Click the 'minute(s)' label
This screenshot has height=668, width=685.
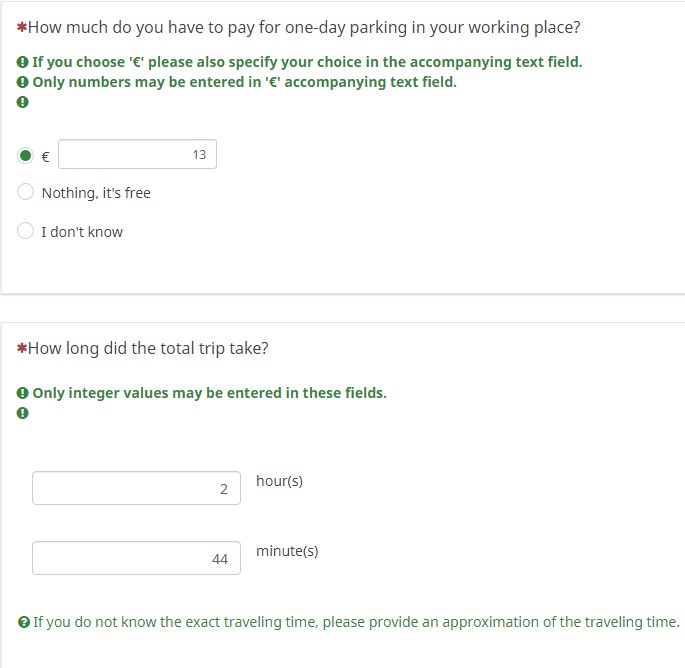pos(287,551)
